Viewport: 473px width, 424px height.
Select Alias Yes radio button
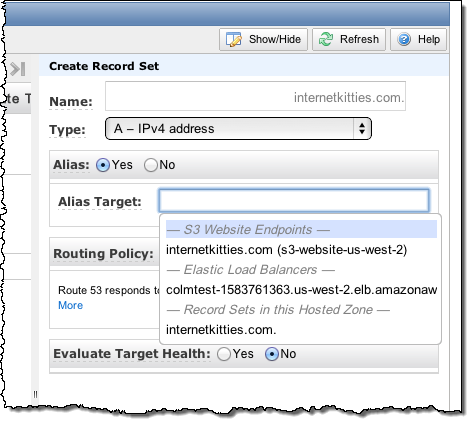pyautogui.click(x=103, y=165)
